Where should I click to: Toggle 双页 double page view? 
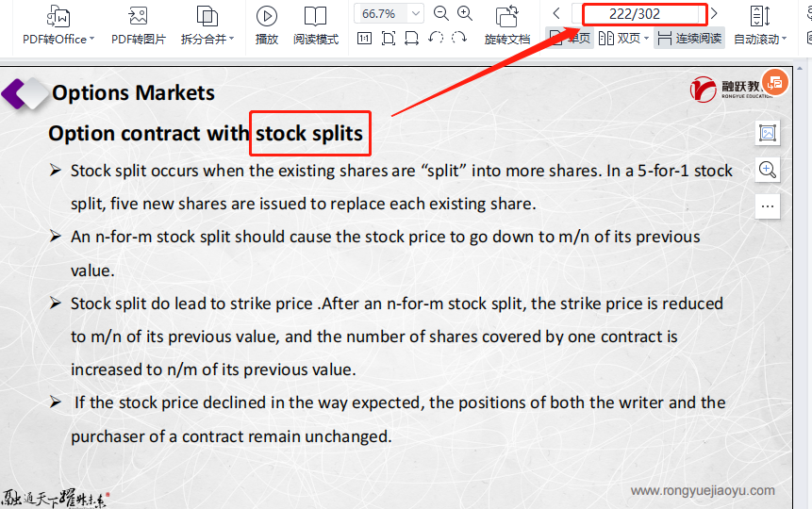click(x=623, y=39)
